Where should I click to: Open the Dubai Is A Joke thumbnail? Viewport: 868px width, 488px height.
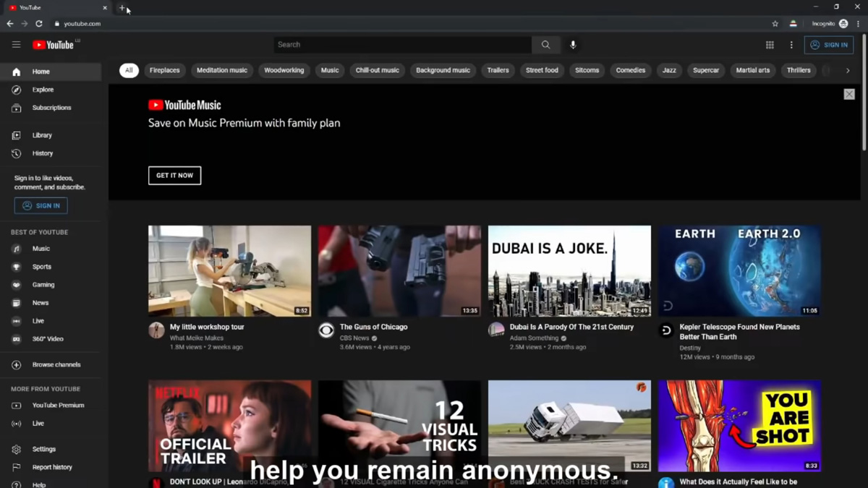pyautogui.click(x=569, y=270)
